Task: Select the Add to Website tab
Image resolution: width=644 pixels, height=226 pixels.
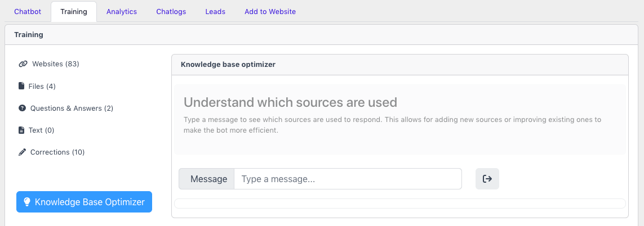Action: pyautogui.click(x=270, y=12)
